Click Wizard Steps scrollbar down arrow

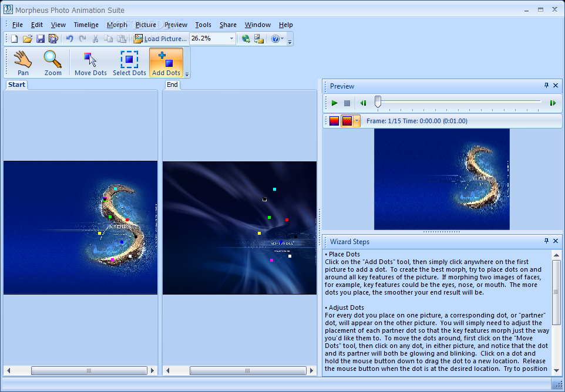[x=556, y=370]
